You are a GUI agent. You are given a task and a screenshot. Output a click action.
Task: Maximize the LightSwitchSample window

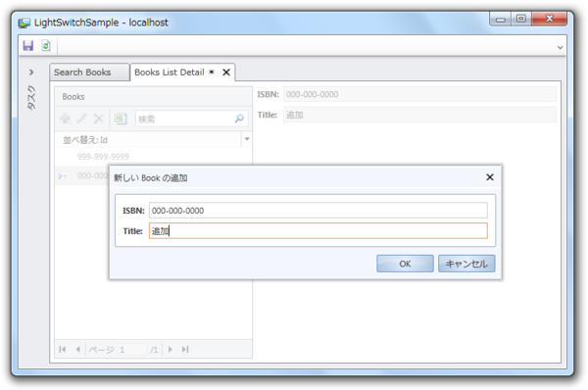(x=521, y=19)
